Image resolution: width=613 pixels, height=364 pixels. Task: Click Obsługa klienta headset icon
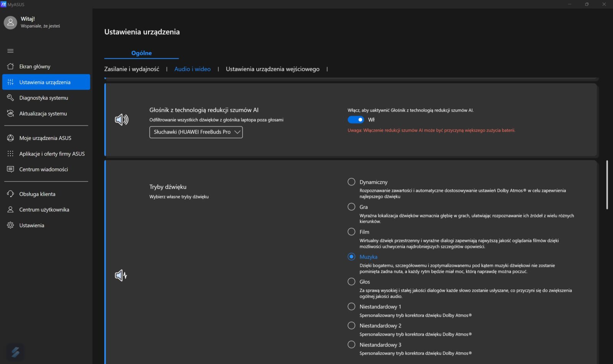coord(10,194)
